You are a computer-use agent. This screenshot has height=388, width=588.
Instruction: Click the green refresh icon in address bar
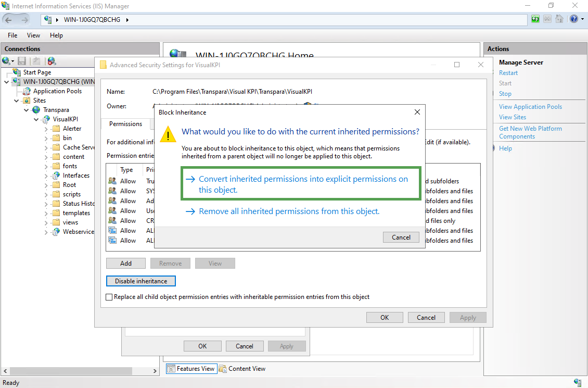pos(535,19)
